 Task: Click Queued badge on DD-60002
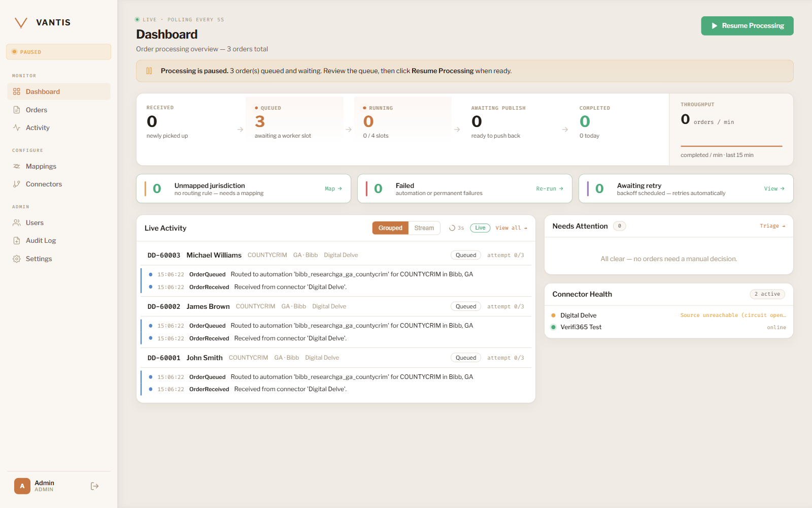[x=466, y=306]
